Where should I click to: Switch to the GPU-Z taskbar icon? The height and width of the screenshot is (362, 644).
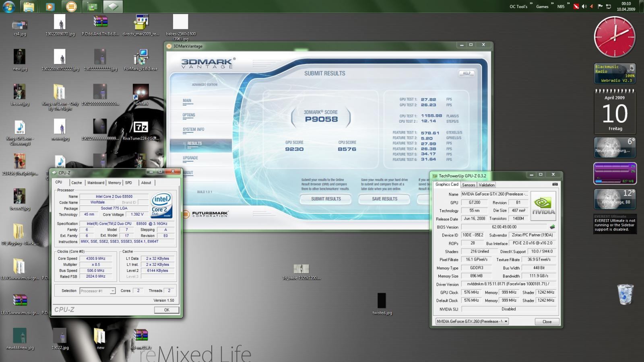92,6
